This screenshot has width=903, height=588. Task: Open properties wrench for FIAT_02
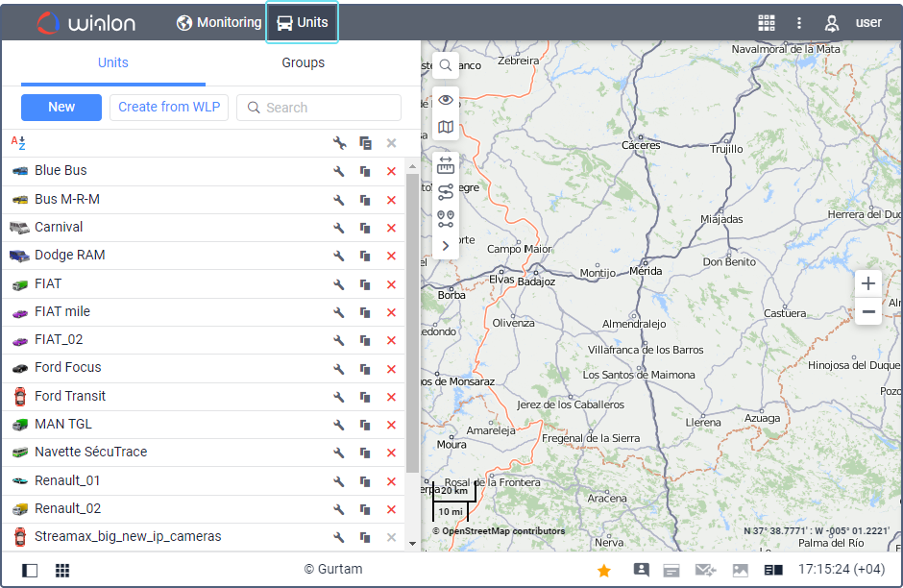click(338, 340)
